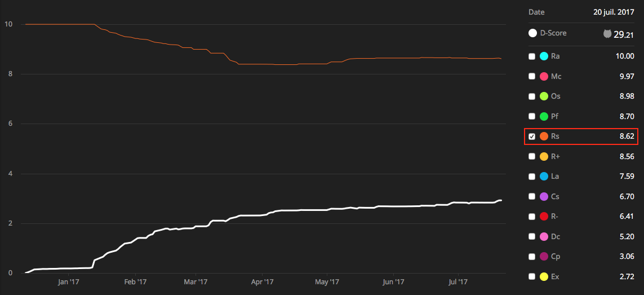This screenshot has width=644, height=295.
Task: Click the pink Dc color dot
Action: 544,236
